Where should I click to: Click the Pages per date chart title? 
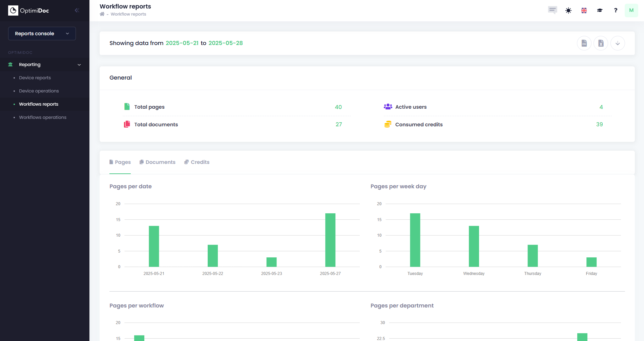130,186
